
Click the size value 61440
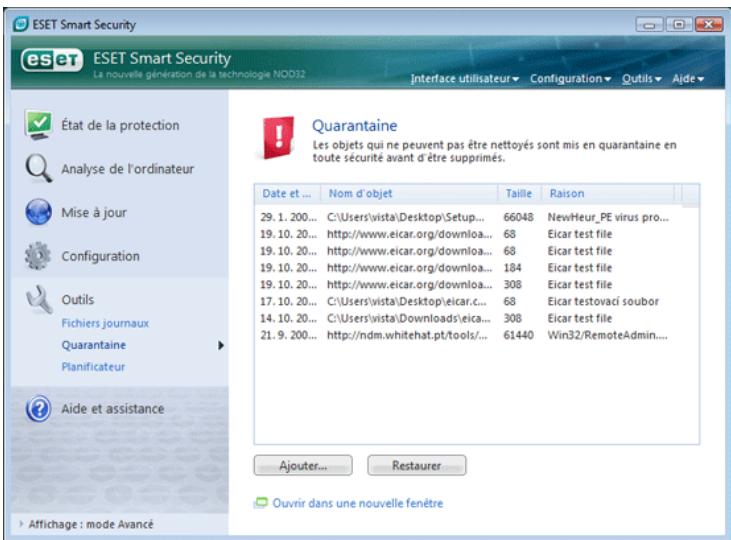(x=518, y=335)
